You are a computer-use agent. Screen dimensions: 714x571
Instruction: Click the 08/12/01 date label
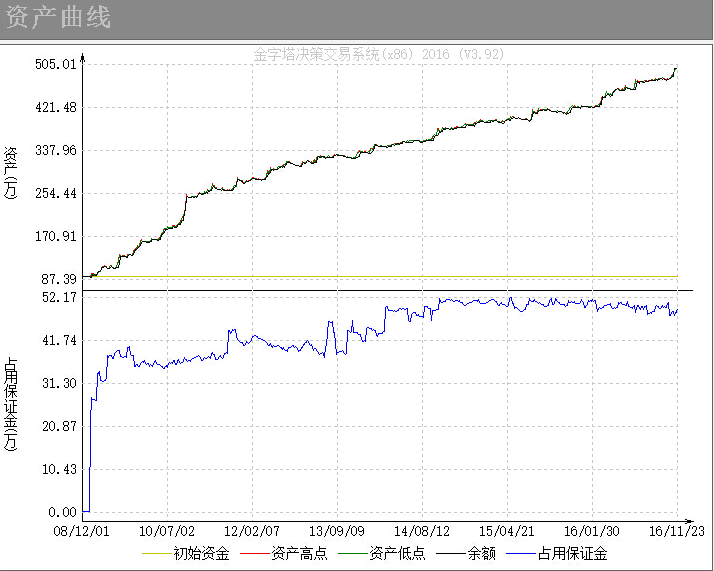(82, 531)
